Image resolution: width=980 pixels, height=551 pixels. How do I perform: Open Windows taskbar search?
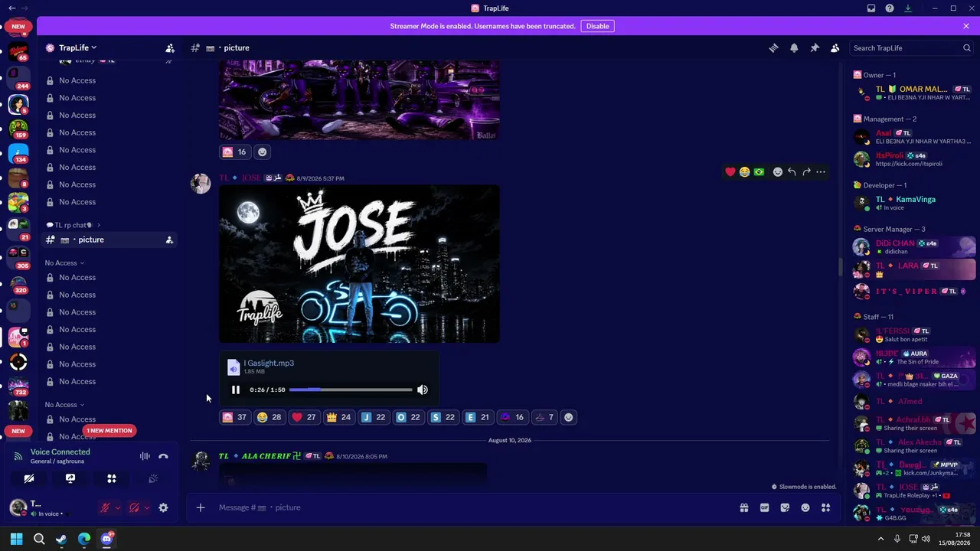coord(39,539)
